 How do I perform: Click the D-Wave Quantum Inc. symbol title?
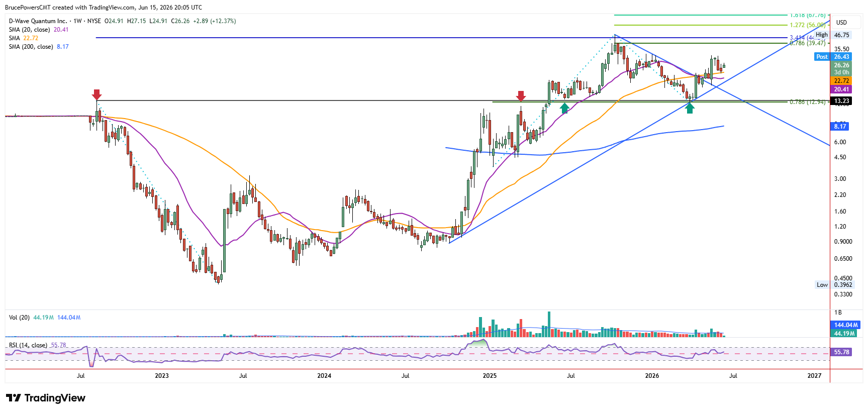pos(38,21)
